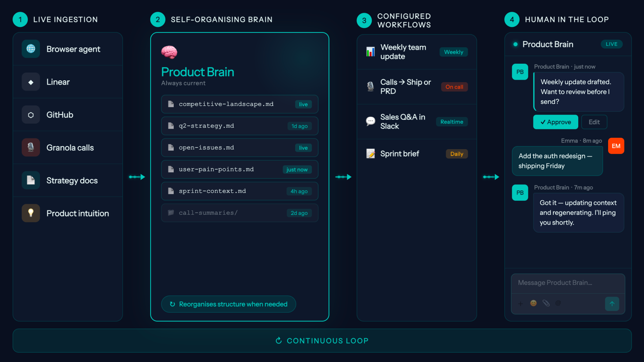Select the Strategy docs label

coord(72,180)
